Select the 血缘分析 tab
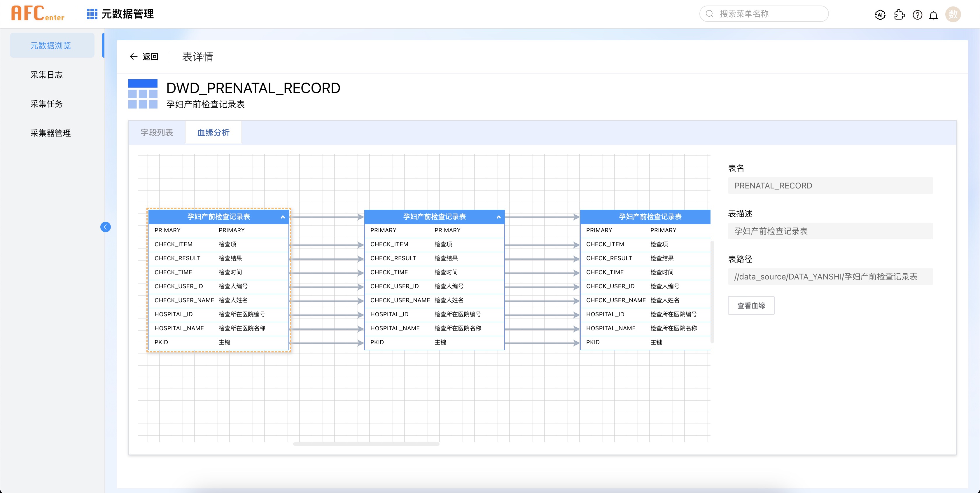 coord(213,132)
